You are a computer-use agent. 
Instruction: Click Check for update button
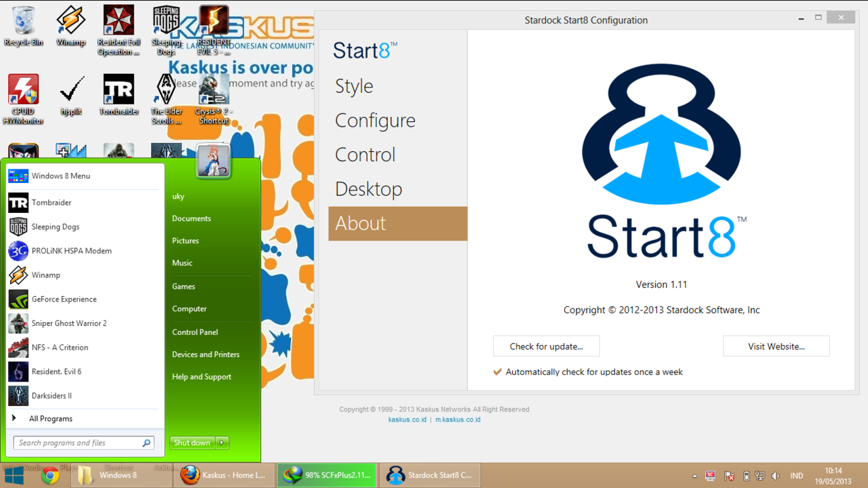tap(546, 346)
